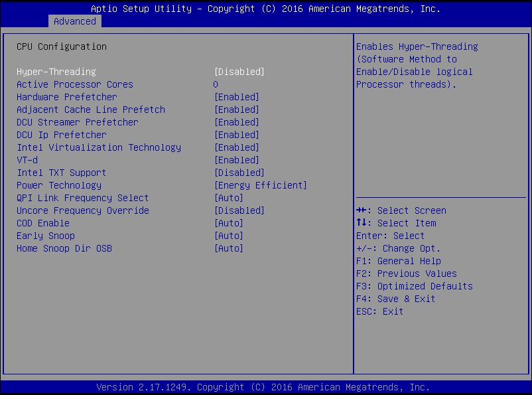Screen dimensions: 532x395
Task: Open Intel TXT Support [Disabled] value
Action: [x=239, y=173]
